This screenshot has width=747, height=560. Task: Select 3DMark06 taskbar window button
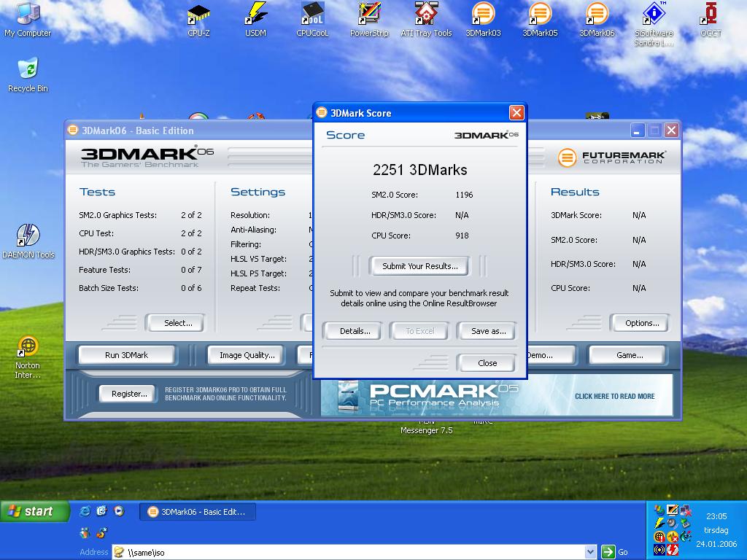197,512
